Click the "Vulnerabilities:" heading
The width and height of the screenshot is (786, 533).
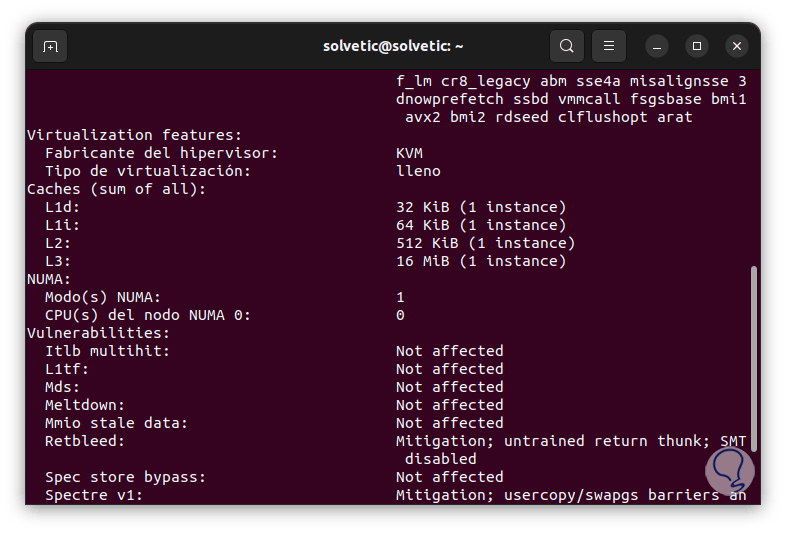click(x=99, y=333)
